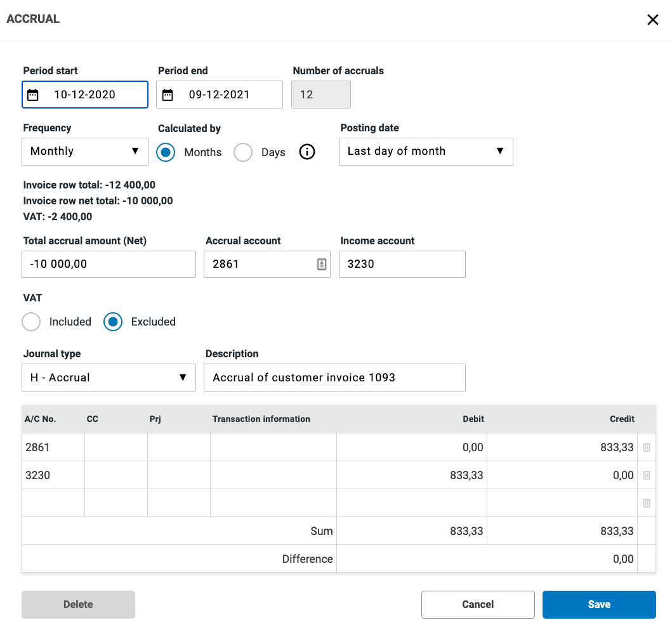Save the accrual settings
Image resolution: width=672 pixels, height=625 pixels.
pos(598,605)
